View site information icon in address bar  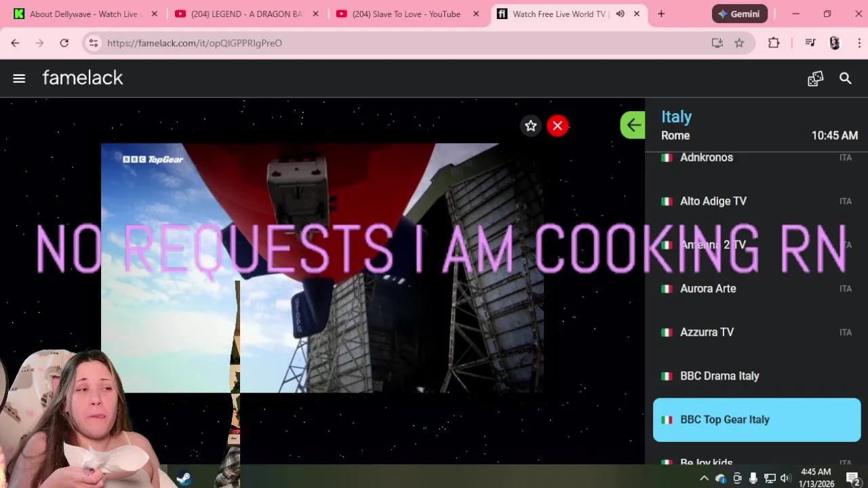(94, 43)
